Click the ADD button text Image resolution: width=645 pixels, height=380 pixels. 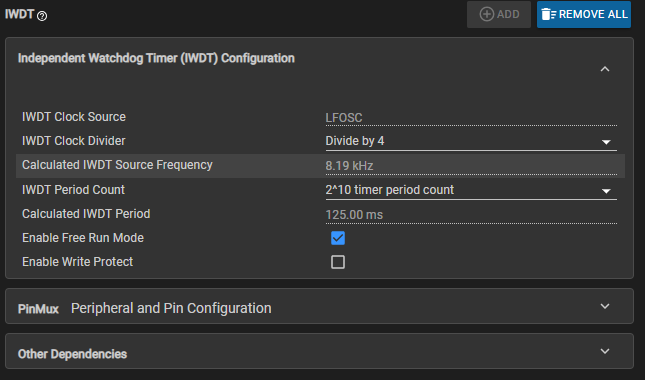[x=508, y=14]
